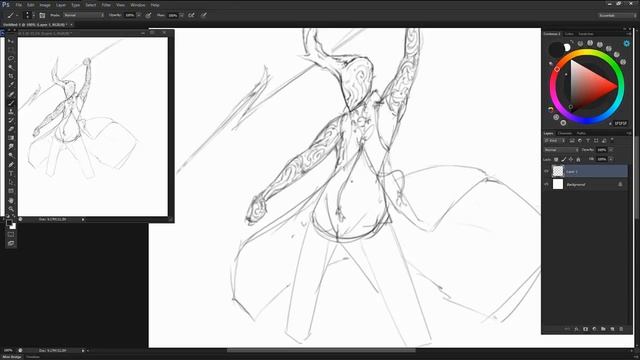640x360 pixels.
Task: Switch to the Channels tab
Action: click(565, 133)
